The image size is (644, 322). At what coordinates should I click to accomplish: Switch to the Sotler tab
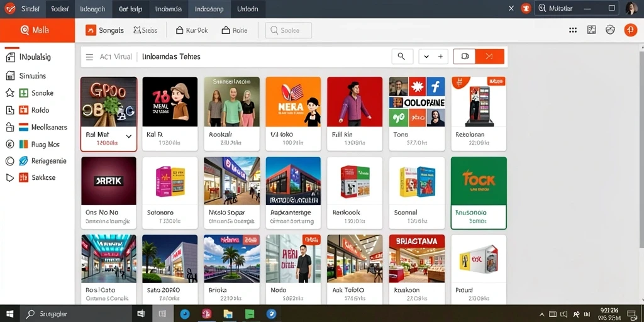tap(60, 9)
